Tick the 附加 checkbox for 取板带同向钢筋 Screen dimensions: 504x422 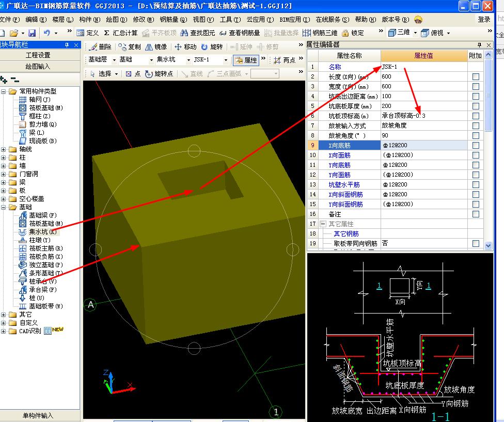(x=476, y=244)
